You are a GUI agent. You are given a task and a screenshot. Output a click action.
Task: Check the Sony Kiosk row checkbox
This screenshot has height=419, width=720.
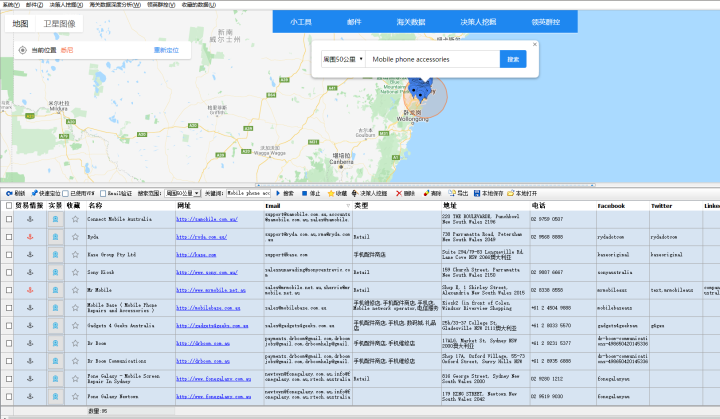tap(9, 272)
